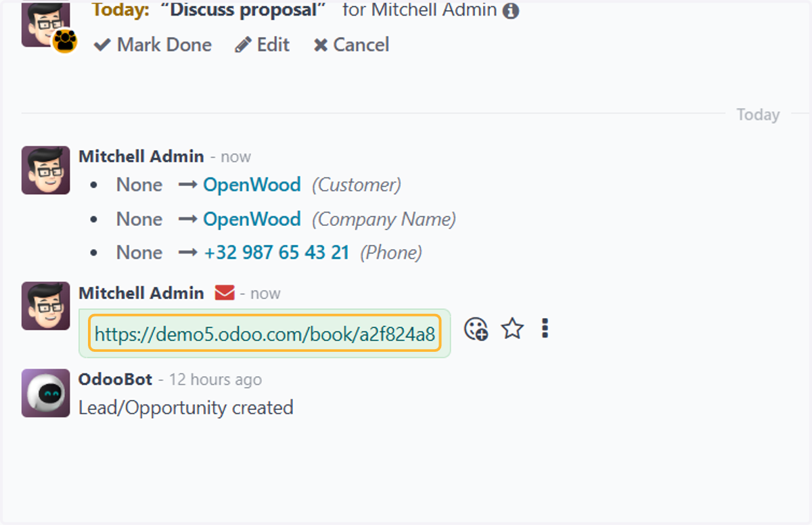The height and width of the screenshot is (525, 812).
Task: Click the "Lead/Opportunity created" message text
Action: (x=186, y=408)
